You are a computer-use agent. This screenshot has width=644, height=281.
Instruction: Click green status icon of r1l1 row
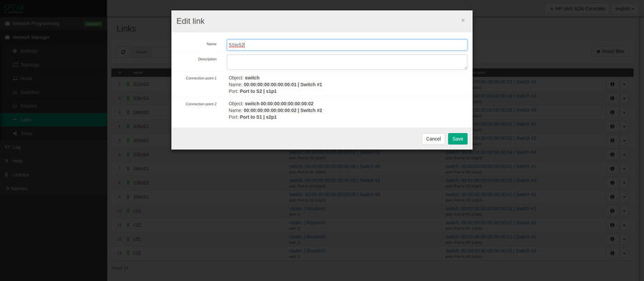point(128,211)
